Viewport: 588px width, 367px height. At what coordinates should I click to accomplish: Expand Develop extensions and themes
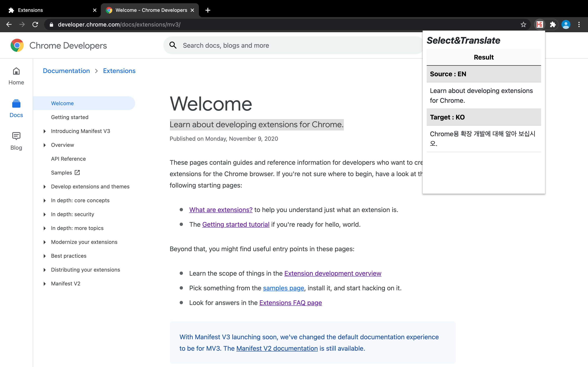coord(45,187)
